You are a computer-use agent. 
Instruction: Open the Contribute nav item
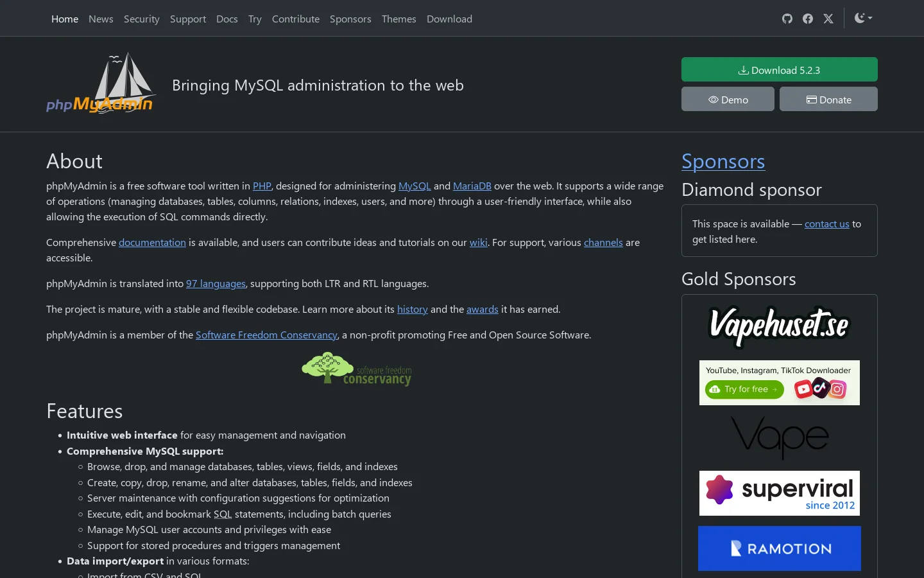(x=296, y=19)
